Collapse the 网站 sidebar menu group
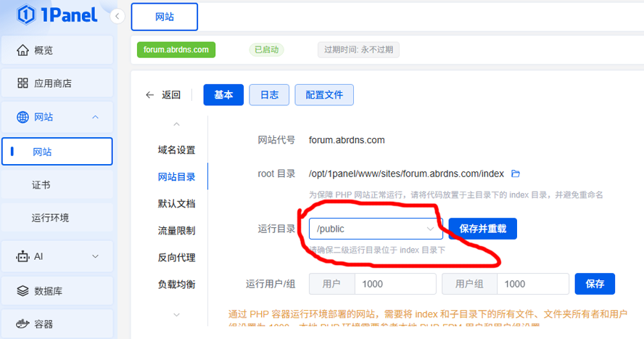This screenshot has width=644, height=339. click(x=95, y=117)
